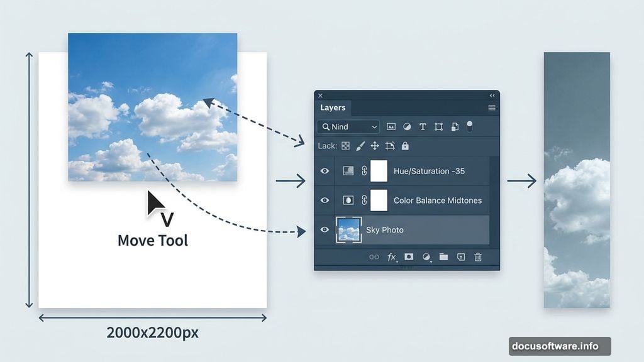Image resolution: width=644 pixels, height=362 pixels.
Task: Filter layers by pixel layer icon
Action: coord(391,127)
